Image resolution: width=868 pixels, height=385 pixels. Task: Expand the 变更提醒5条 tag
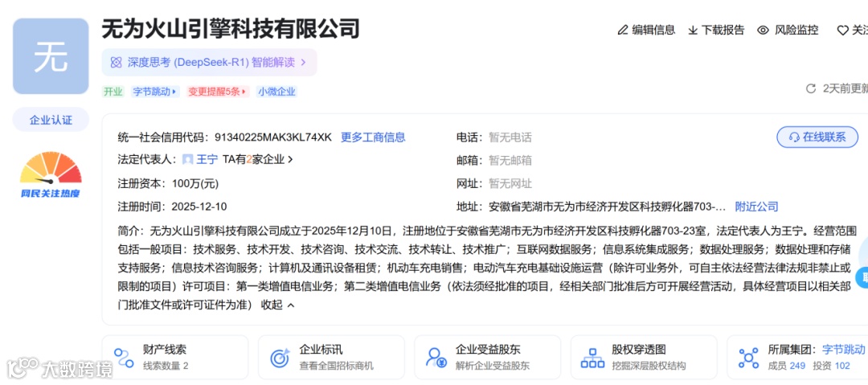click(218, 92)
